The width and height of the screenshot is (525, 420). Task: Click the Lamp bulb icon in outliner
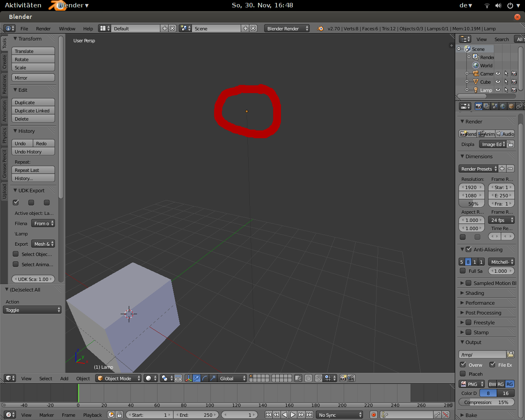pyautogui.click(x=476, y=90)
